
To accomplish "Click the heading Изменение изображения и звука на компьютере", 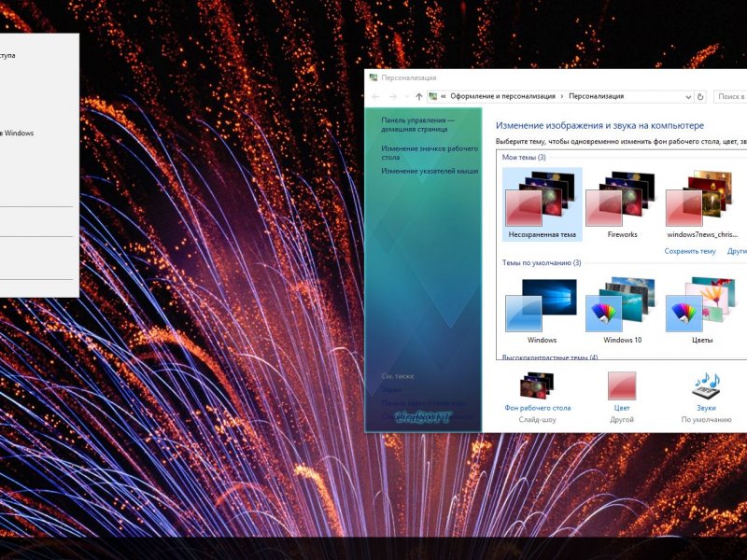I will [x=599, y=126].
